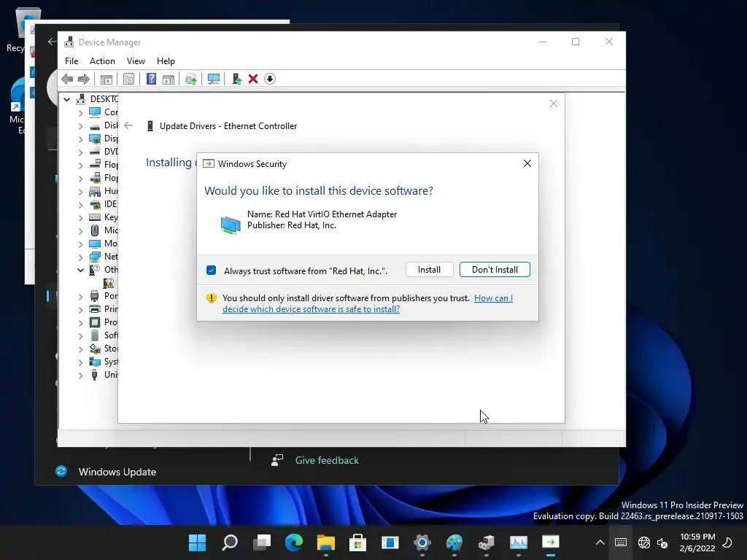Viewport: 747px width, 560px height.
Task: Click the Install button
Action: coord(429,270)
